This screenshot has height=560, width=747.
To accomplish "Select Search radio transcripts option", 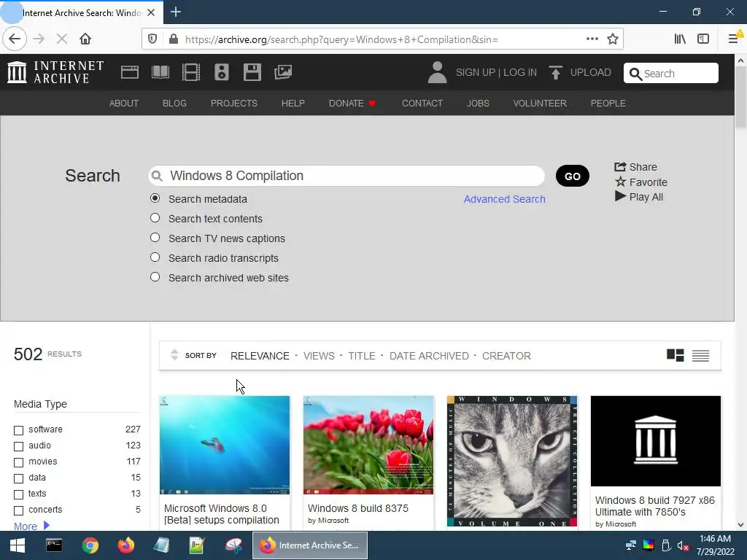I will point(155,257).
